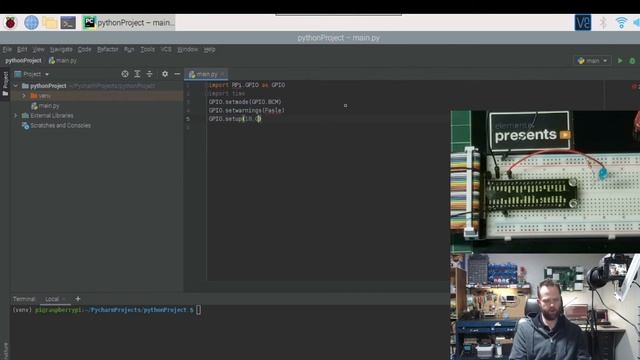This screenshot has height=360, width=640.
Task: Select main.py in the project tree
Action: point(45,106)
